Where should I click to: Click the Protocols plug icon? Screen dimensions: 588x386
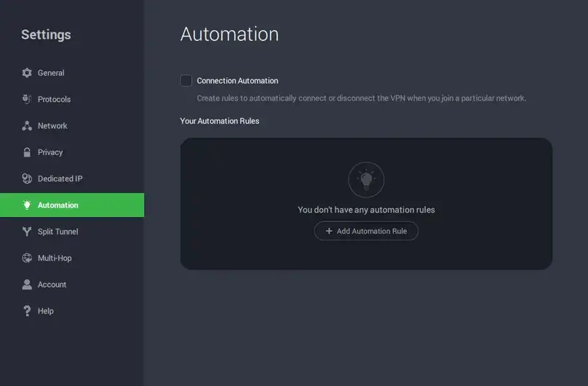coord(27,99)
